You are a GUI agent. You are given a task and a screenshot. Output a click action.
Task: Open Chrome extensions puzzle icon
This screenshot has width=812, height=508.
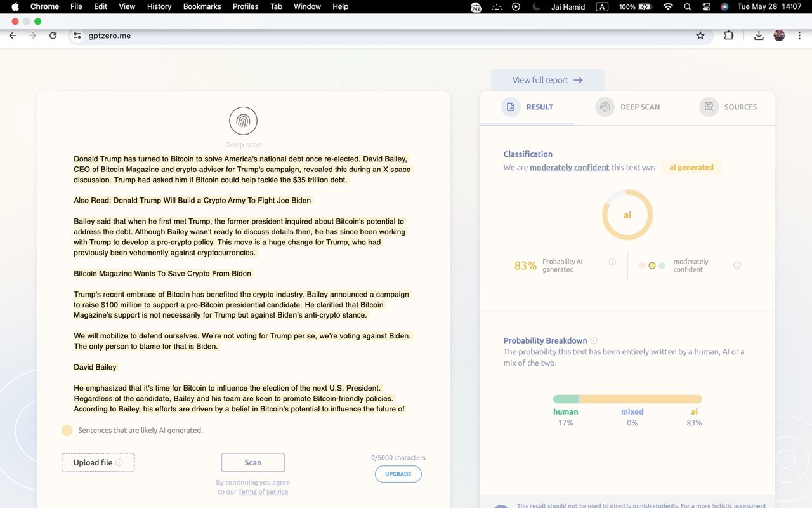click(x=729, y=36)
